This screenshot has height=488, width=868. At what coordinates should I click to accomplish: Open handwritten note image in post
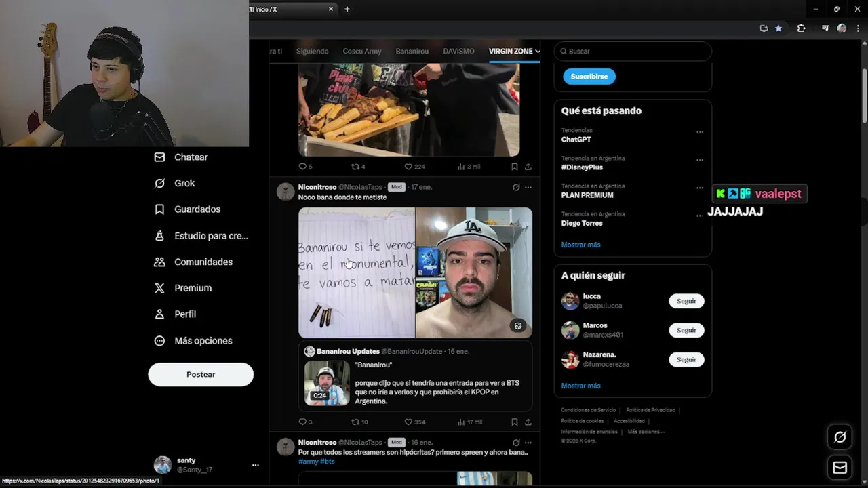click(x=357, y=272)
